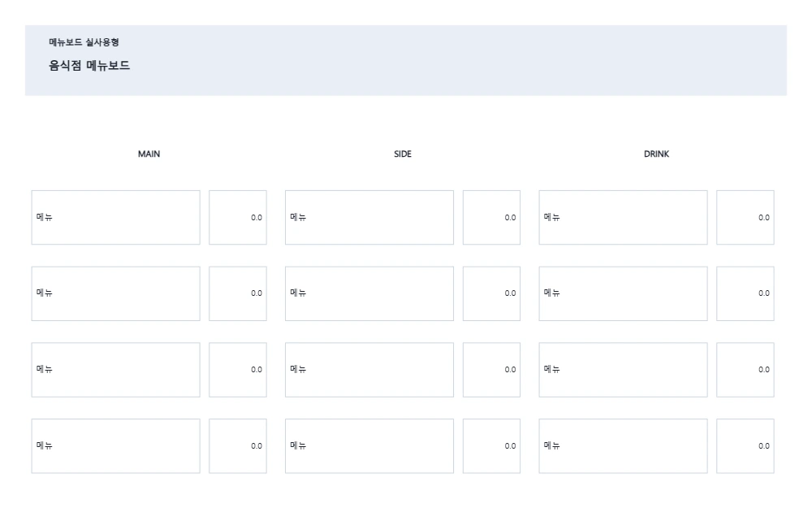Click the MAIN column heading
Viewport: 812px width, 508px height.
[149, 154]
